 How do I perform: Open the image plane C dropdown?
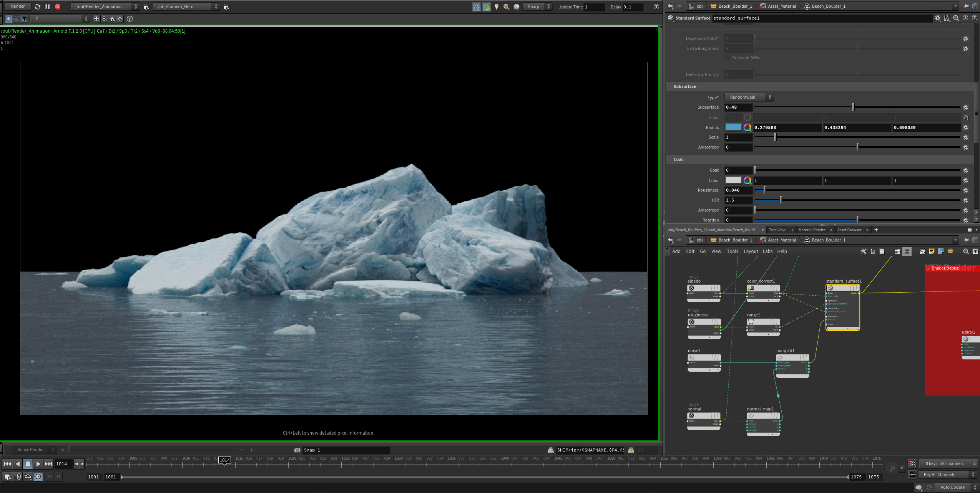60,19
